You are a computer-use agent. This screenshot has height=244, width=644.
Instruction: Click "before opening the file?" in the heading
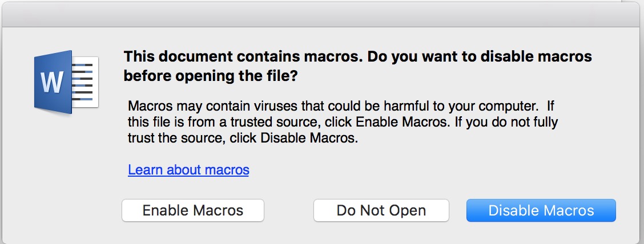coord(210,76)
